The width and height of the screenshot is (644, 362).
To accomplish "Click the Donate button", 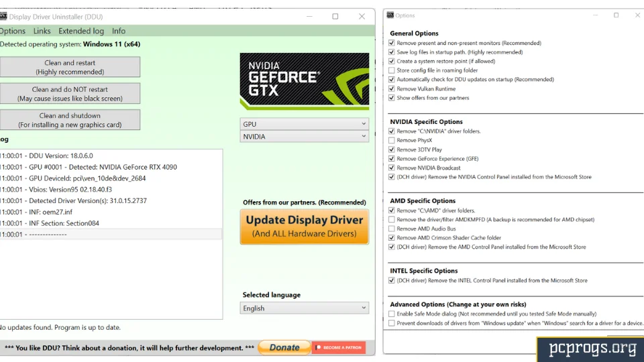I will click(284, 347).
